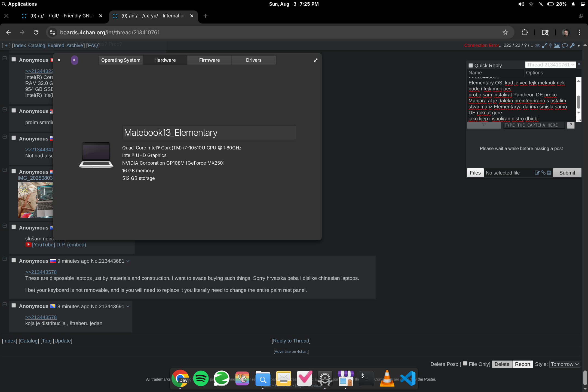Screen dimensions: 588x392
Task: Reload the 4chan page
Action: tap(36, 32)
